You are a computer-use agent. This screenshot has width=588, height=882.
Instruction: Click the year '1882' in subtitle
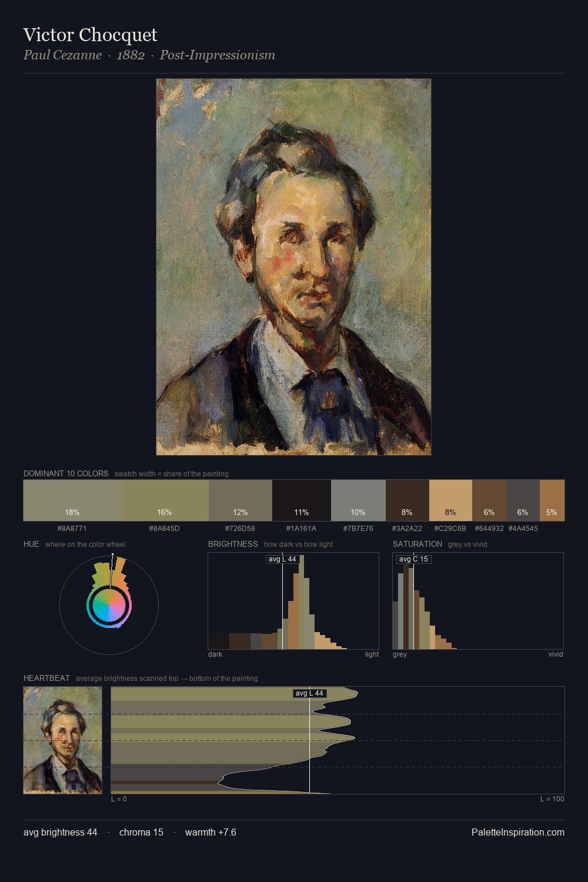click(131, 55)
